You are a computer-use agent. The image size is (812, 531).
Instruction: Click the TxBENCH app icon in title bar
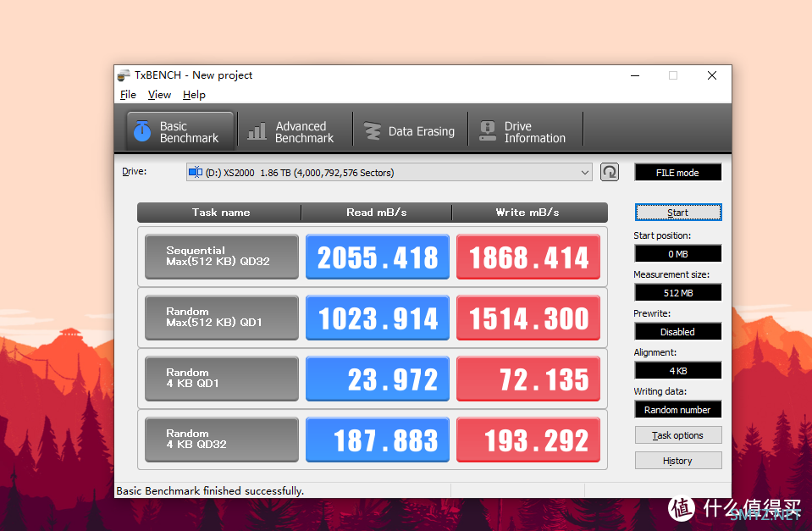(x=124, y=75)
